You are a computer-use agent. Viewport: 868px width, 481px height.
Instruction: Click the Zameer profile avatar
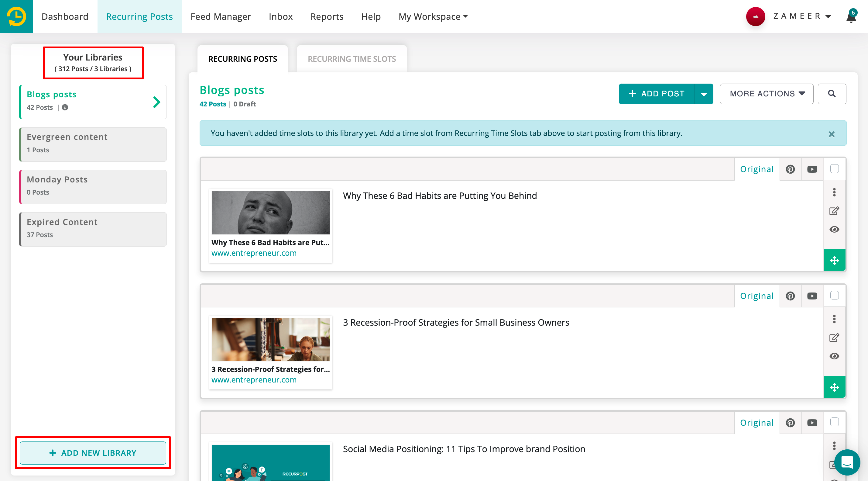[756, 16]
